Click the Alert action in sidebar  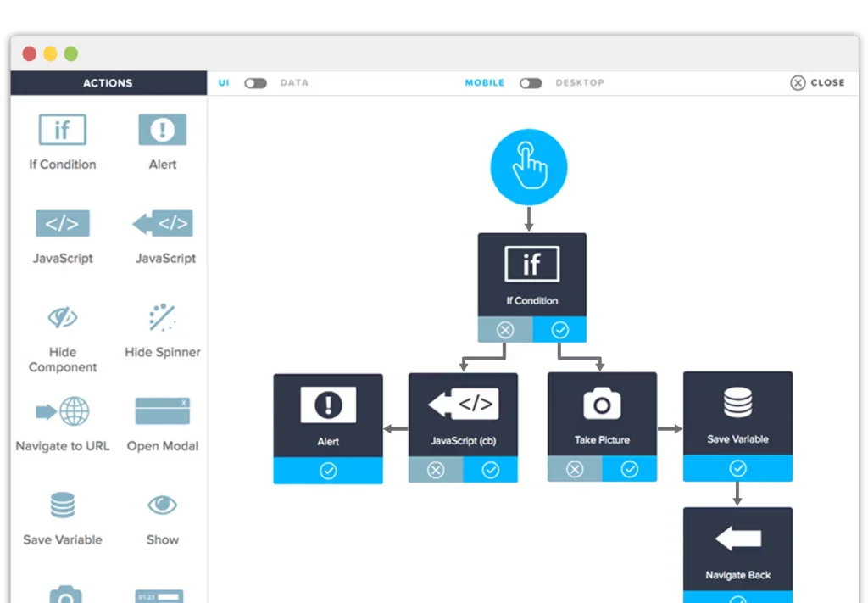[x=162, y=131]
